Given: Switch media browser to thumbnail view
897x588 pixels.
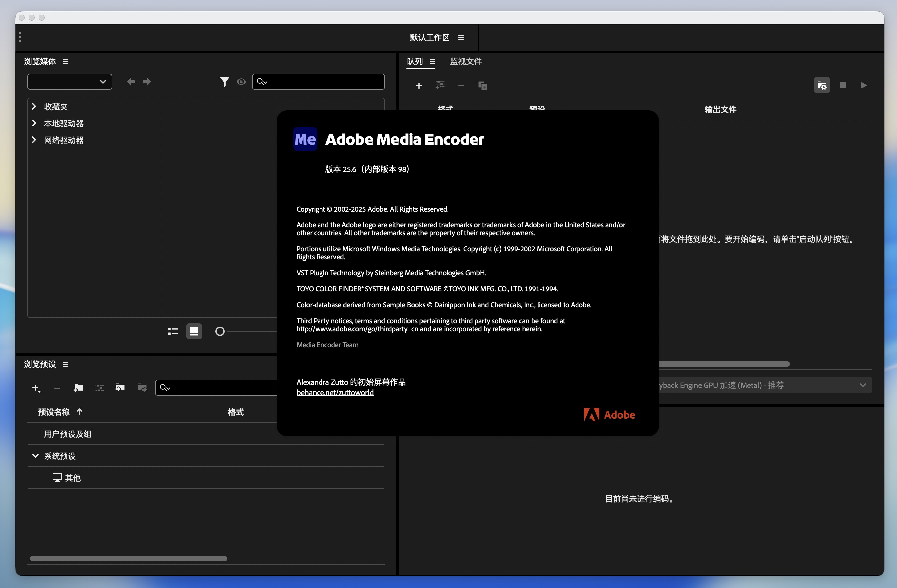Looking at the screenshot, I should pyautogui.click(x=194, y=331).
